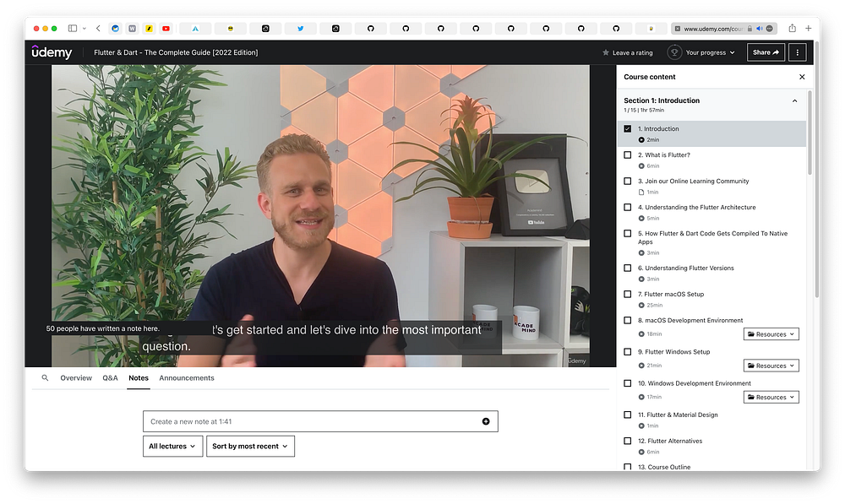Open the sidebar chevron menu in Safari
Viewport: 845px width, 504px height.
84,29
